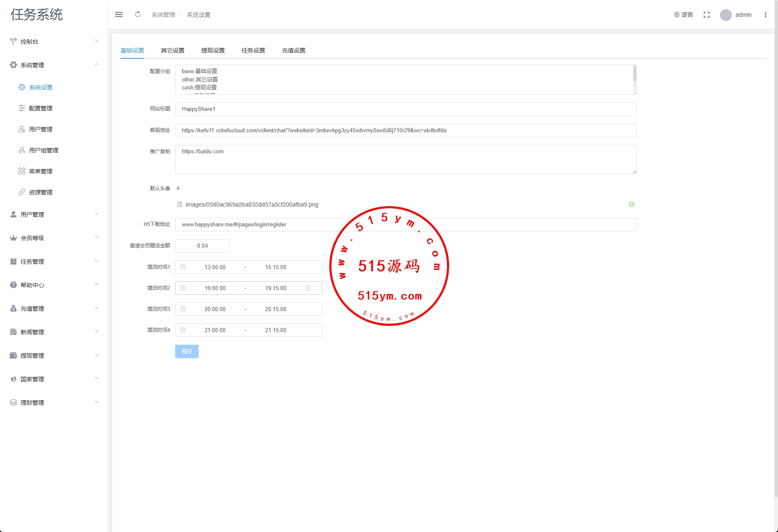Click the 配置分组 textarea scrollbar

tap(634, 74)
